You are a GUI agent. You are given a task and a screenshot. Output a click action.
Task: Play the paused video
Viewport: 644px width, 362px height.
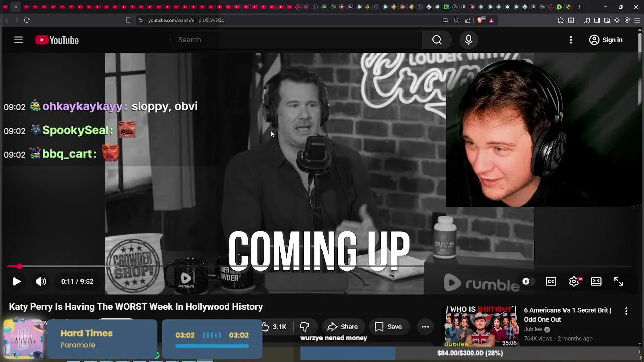16,281
